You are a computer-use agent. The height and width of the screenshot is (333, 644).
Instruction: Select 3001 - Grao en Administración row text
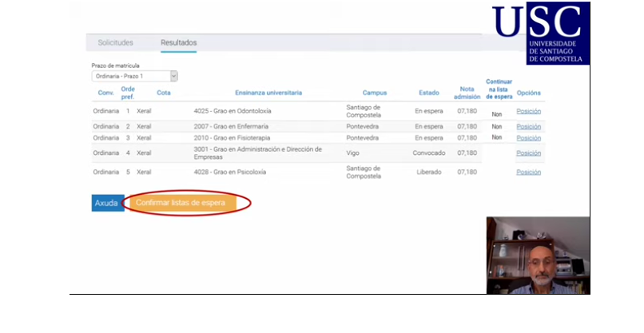(x=257, y=153)
